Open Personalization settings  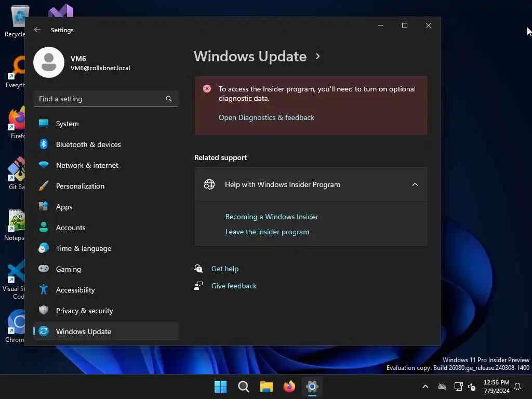click(x=106, y=186)
